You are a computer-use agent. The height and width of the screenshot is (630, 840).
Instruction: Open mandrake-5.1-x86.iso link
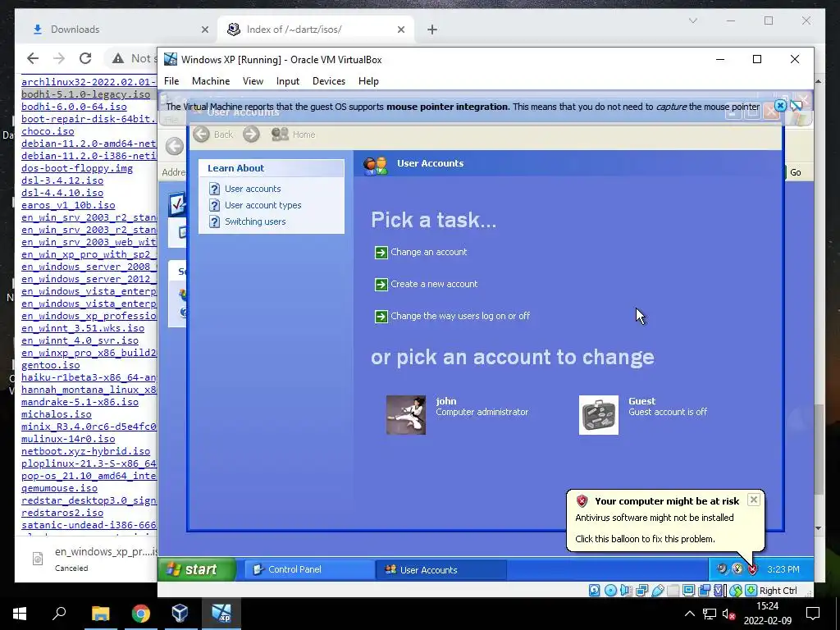(80, 402)
